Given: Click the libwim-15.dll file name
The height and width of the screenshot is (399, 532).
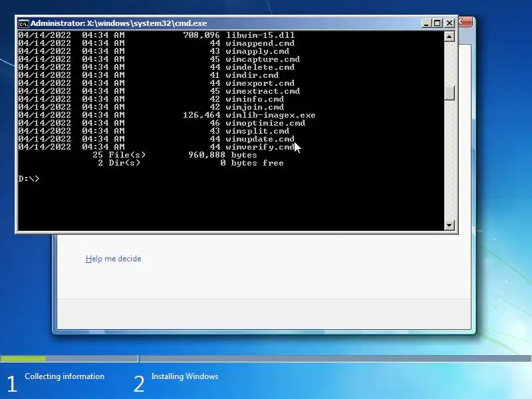Looking at the screenshot, I should point(260,35).
